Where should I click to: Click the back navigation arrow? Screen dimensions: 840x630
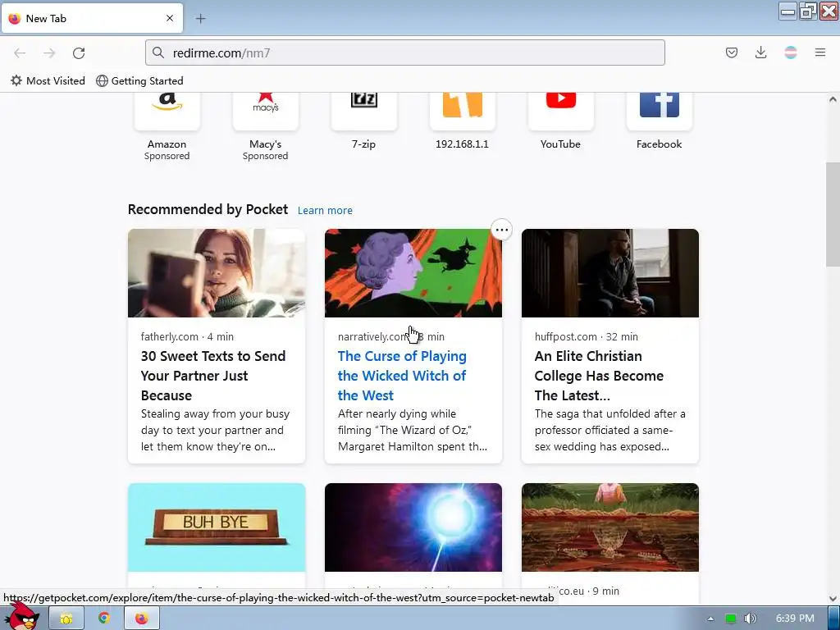coord(20,53)
